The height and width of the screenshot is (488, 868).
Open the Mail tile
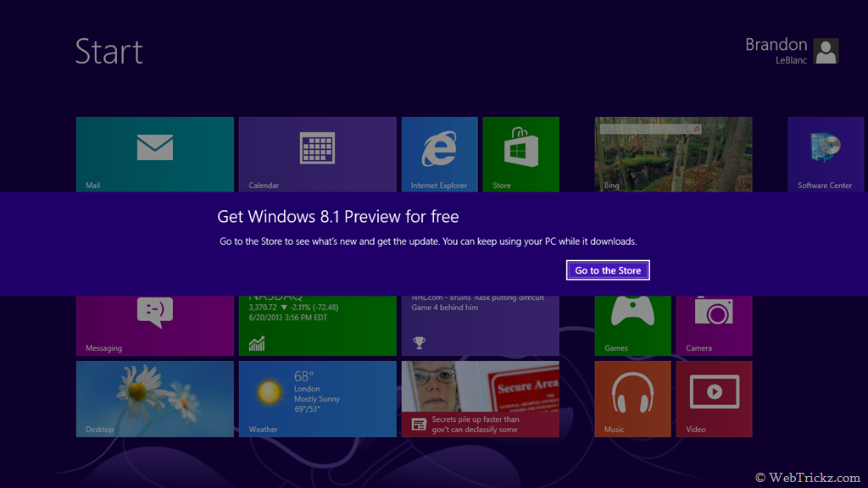click(x=155, y=154)
